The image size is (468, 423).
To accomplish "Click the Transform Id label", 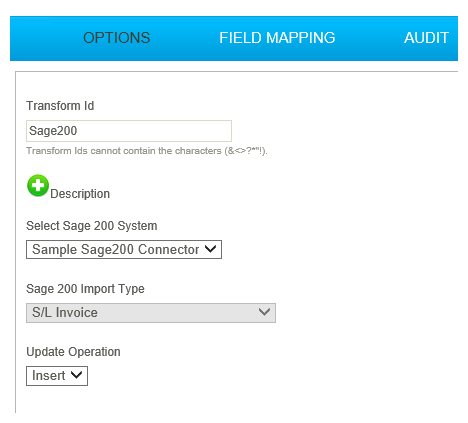I will pos(60,106).
